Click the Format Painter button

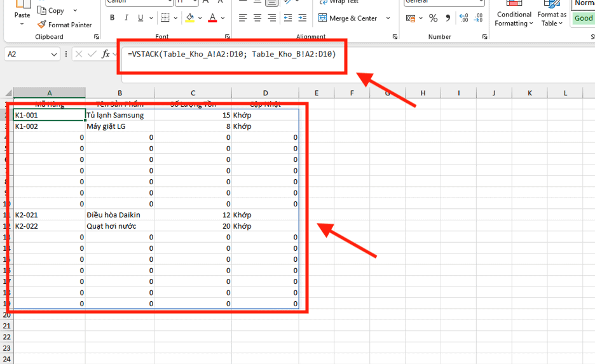64,25
